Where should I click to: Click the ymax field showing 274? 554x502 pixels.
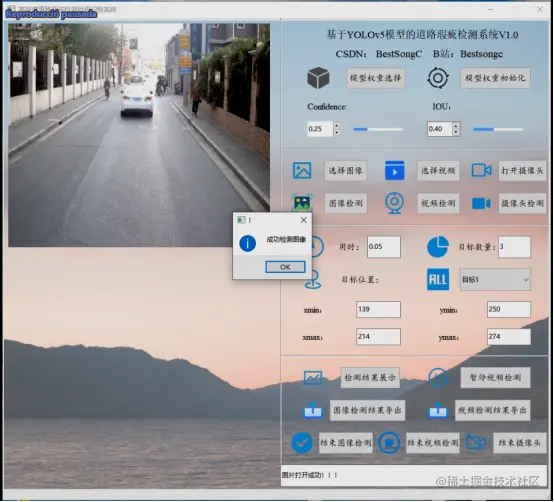click(x=509, y=336)
